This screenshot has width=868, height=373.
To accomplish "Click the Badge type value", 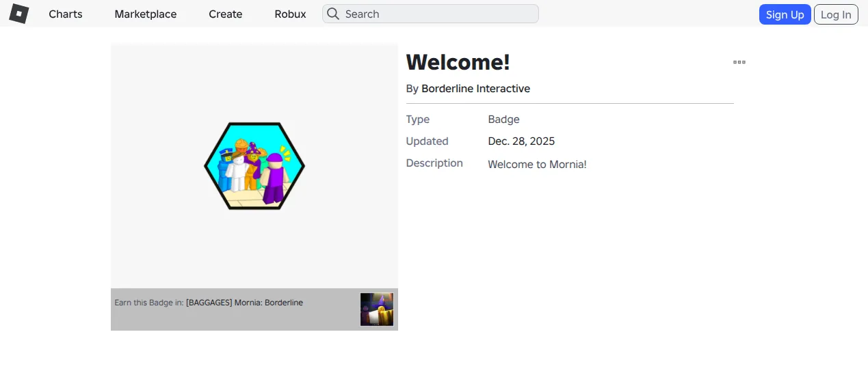I will [x=503, y=120].
